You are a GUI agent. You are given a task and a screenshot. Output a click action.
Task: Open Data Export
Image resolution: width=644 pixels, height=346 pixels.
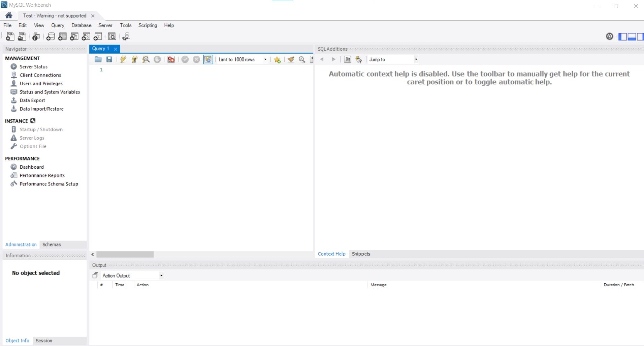32,100
